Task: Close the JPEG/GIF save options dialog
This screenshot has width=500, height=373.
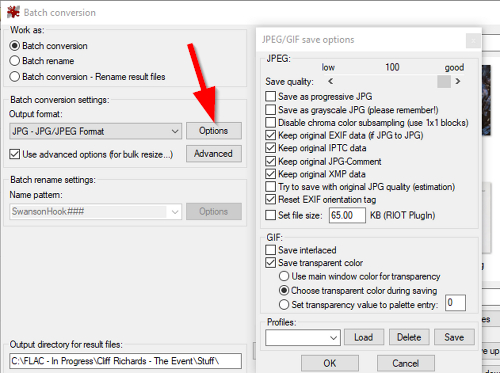Action: 473,41
